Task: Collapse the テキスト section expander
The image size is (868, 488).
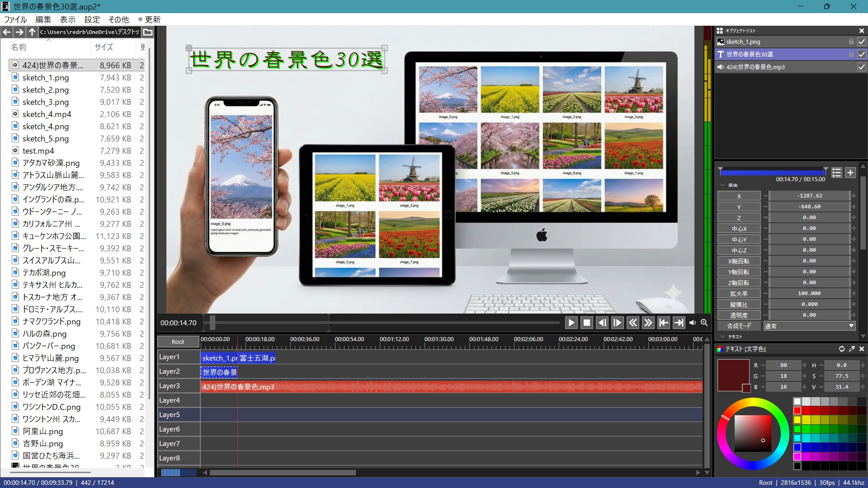Action: click(722, 337)
